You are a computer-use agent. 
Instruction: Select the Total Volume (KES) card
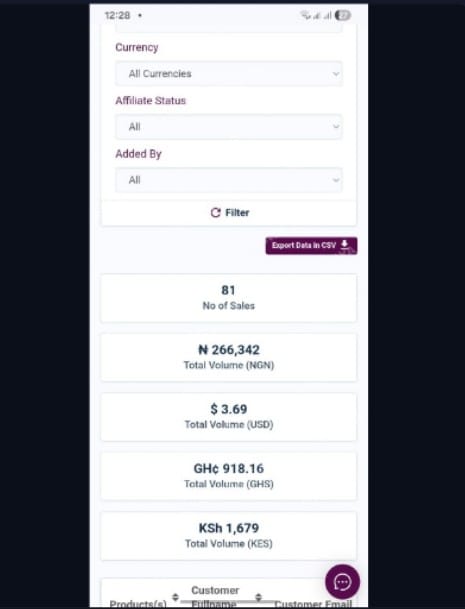[229, 536]
